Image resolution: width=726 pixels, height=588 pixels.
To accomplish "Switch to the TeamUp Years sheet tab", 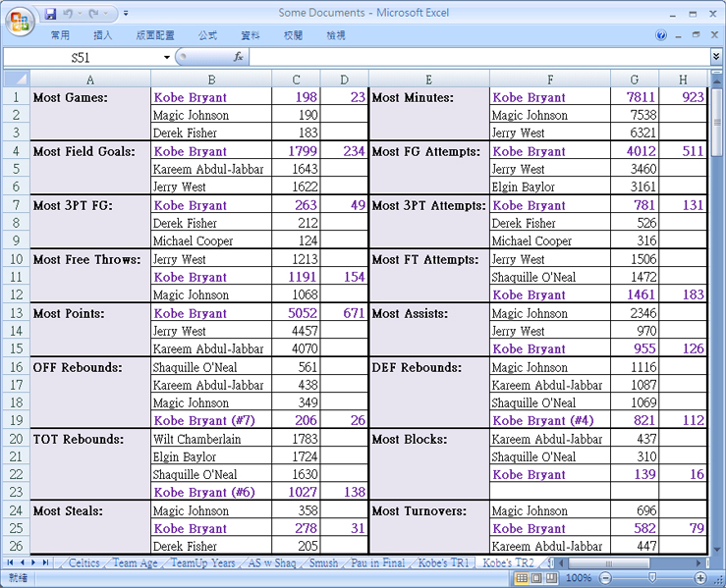I will 202,563.
